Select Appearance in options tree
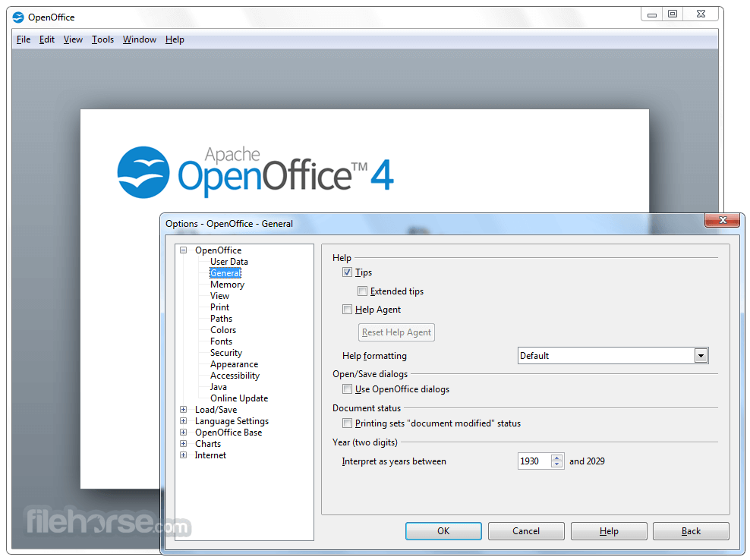Screen dimensions: 750x560 coord(234,364)
